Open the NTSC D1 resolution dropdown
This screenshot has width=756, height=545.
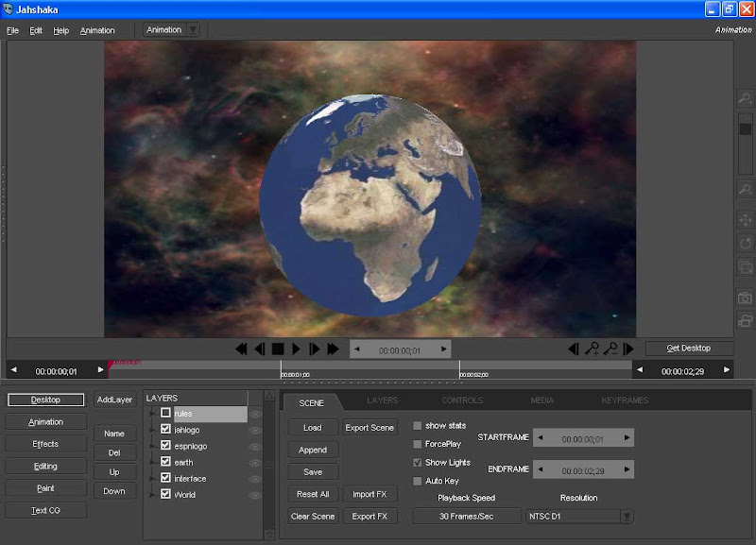point(626,516)
